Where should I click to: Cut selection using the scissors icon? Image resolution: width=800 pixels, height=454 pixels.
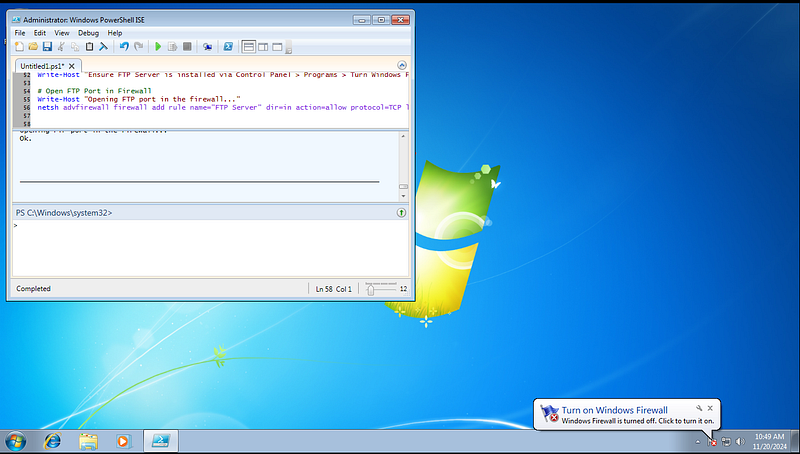tap(61, 47)
